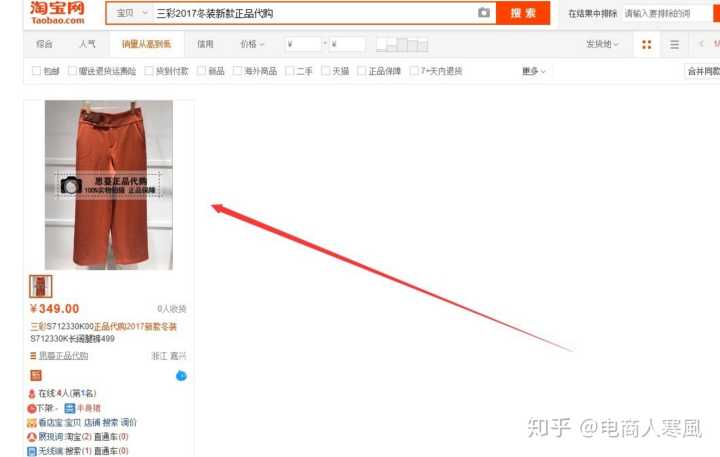The height and width of the screenshot is (457, 720).
Task: Click the ¥349.00 price text
Action: pyautogui.click(x=55, y=309)
